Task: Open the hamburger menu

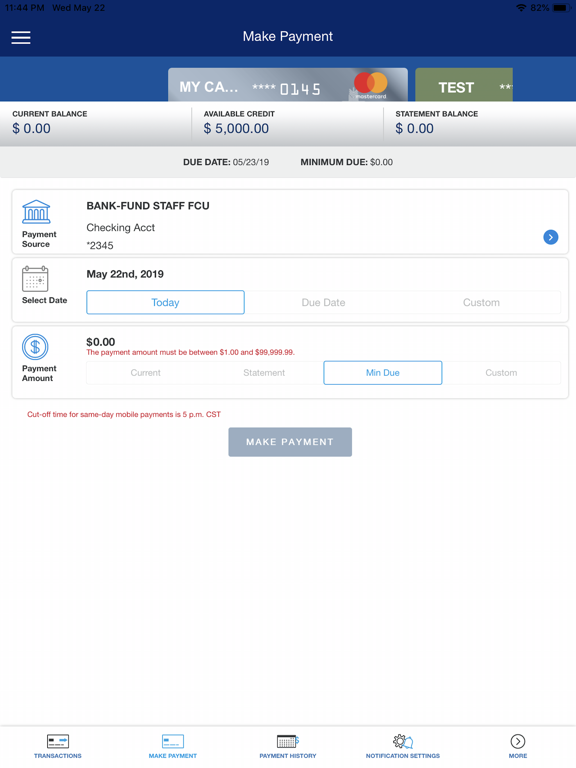Action: [21, 37]
